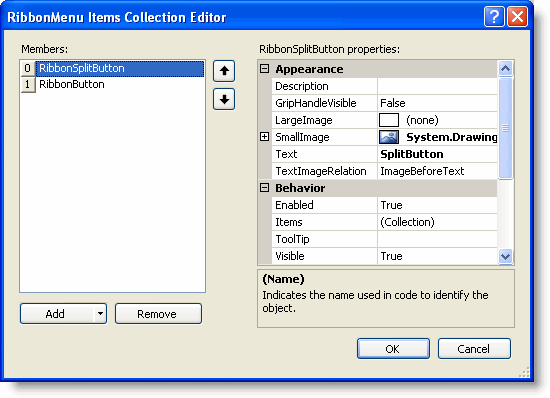
Task: Click the LargeImage (none) value
Action: click(x=422, y=120)
